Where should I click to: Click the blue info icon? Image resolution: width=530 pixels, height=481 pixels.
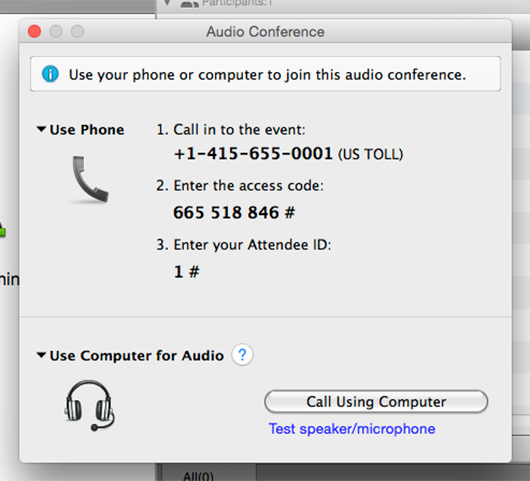(x=50, y=74)
